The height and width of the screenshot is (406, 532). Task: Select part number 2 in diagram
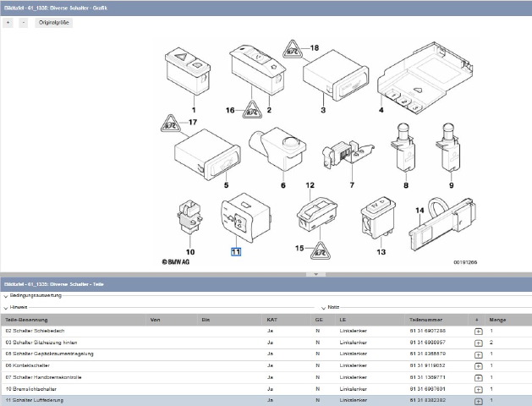(x=269, y=110)
